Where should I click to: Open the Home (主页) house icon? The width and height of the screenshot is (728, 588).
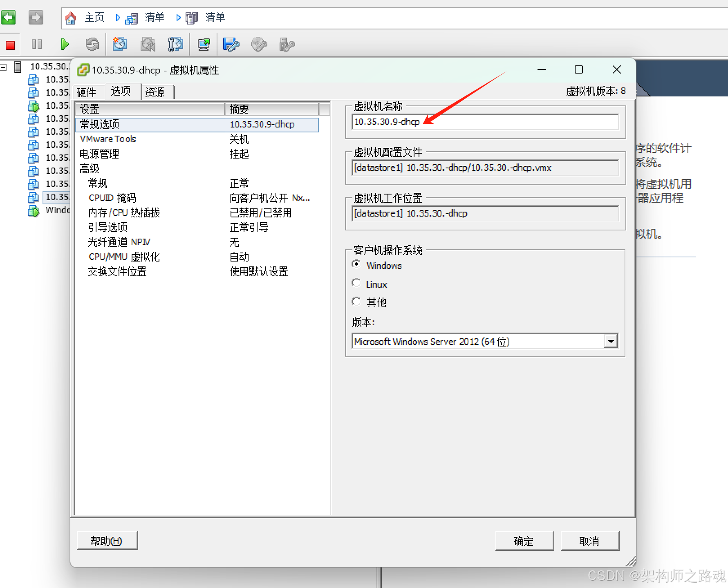point(71,18)
